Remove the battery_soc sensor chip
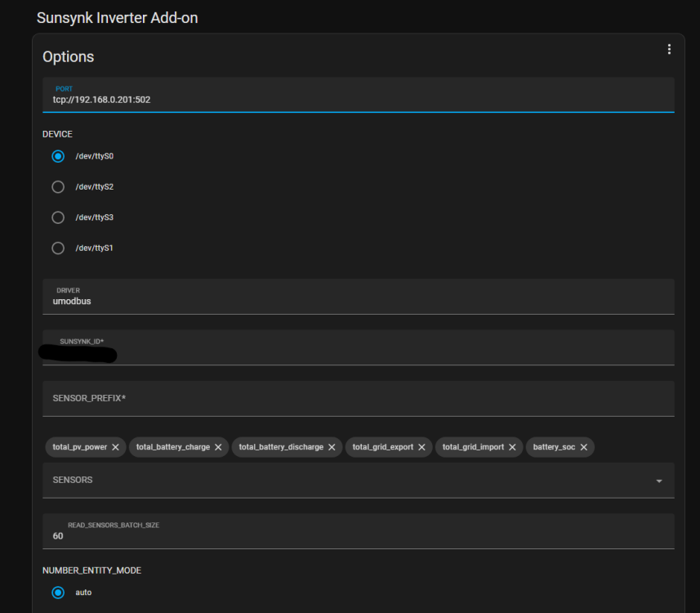The width and height of the screenshot is (700, 613). tap(583, 447)
